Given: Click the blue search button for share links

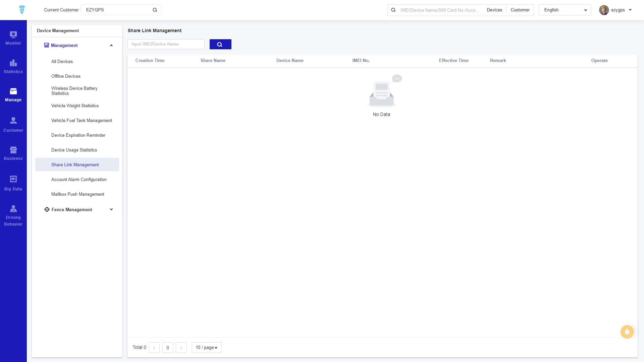Looking at the screenshot, I should [220, 44].
